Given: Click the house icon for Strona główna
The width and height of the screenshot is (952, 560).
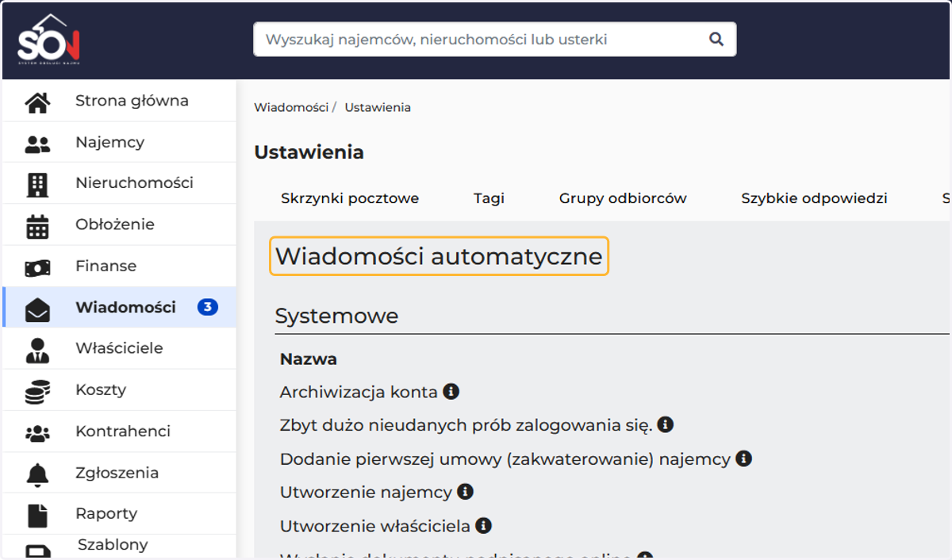Looking at the screenshot, I should pyautogui.click(x=37, y=102).
